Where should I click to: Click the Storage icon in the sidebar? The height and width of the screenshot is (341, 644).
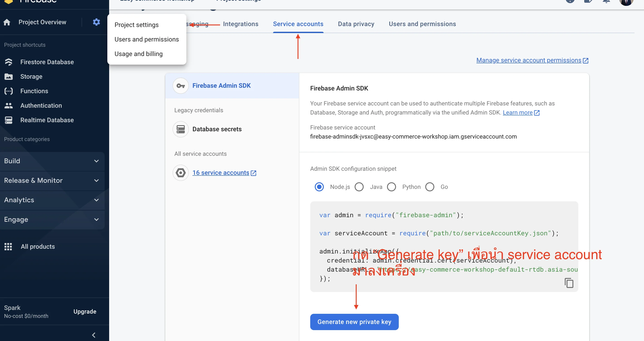click(9, 76)
